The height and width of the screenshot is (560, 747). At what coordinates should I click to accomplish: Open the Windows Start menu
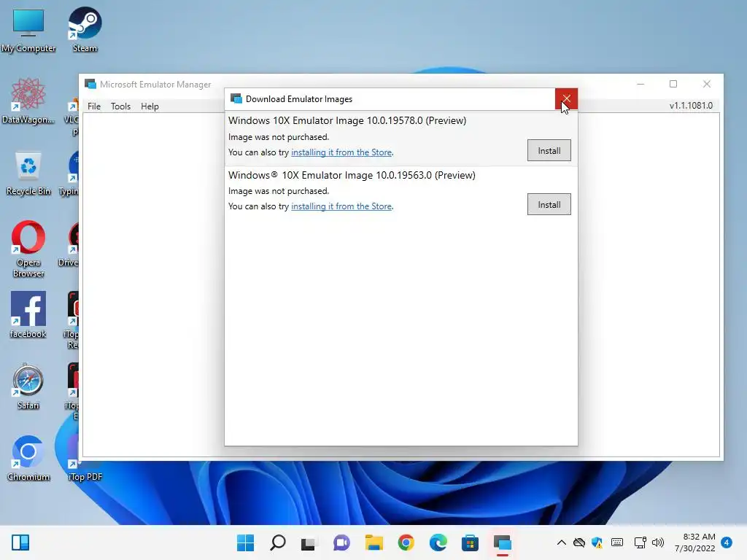pos(245,542)
